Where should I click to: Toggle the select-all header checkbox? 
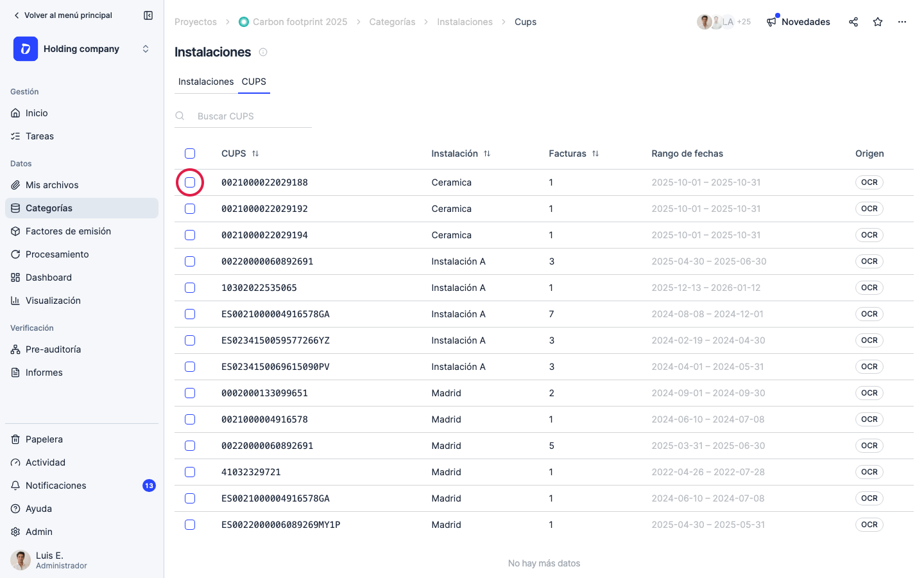click(190, 153)
